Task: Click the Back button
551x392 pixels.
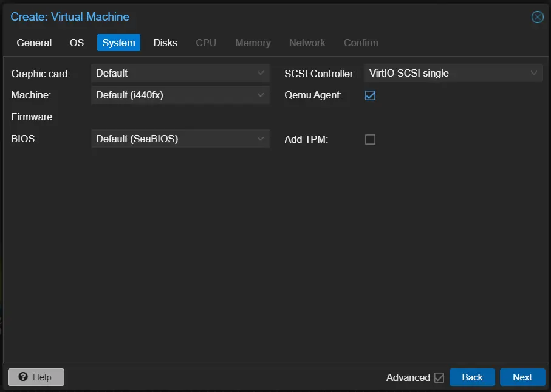Action: 472,377
